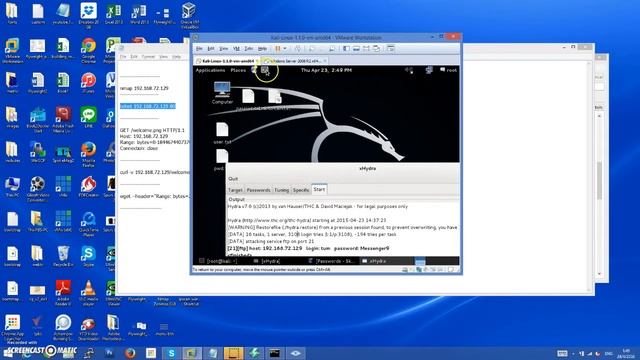Screen dimensions: 640x360
Task: Open the Word 2013 desktop shortcut
Action: [x=139, y=14]
